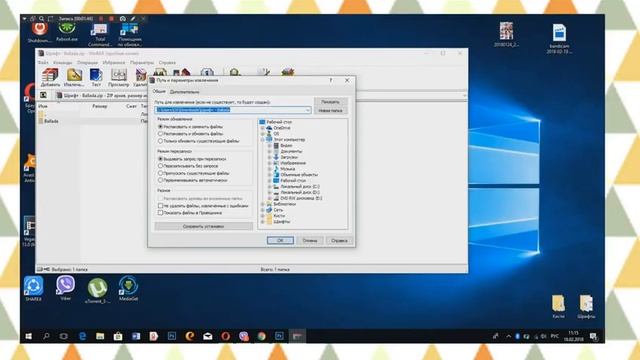The image size is (640, 360).
Task: Open Opera browser from the taskbar
Action: (225, 336)
